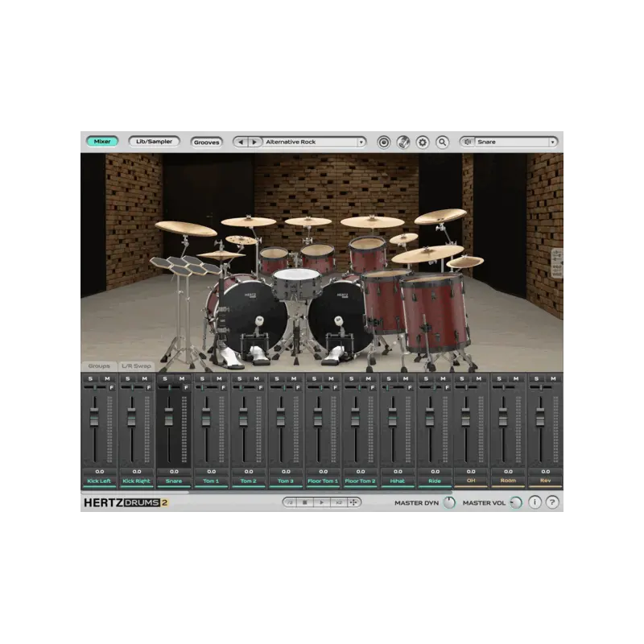Click the 0.0 volume value on Tom 2
The width and height of the screenshot is (644, 644).
pyautogui.click(x=249, y=472)
